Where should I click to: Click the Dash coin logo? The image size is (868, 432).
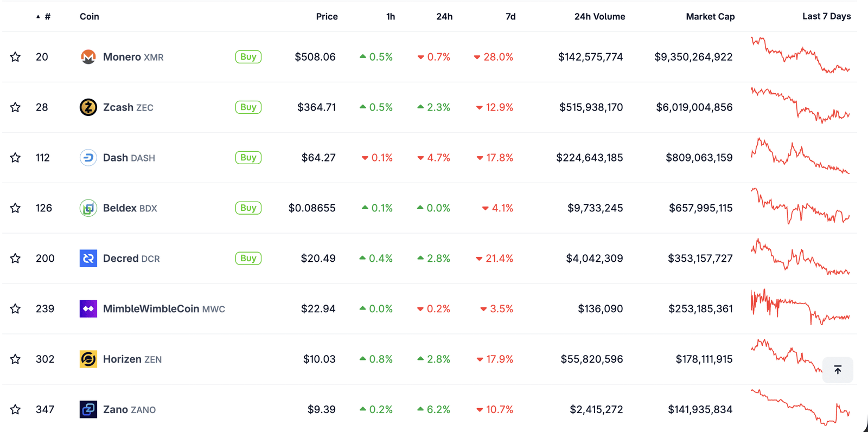click(88, 157)
